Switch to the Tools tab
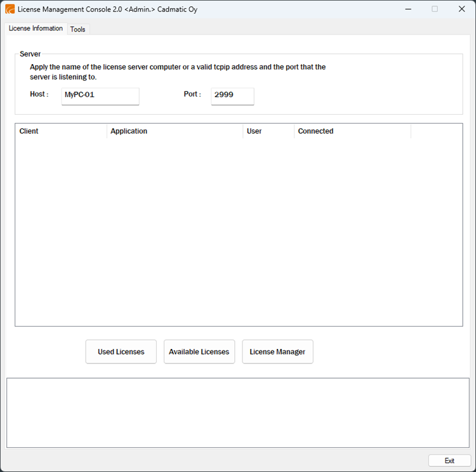The width and height of the screenshot is (476, 472). 78,29
